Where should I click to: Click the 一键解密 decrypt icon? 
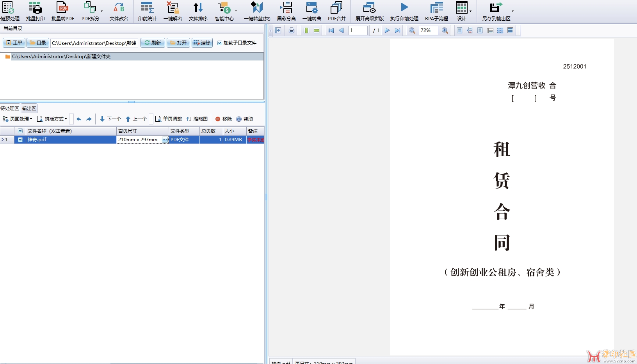click(x=173, y=8)
